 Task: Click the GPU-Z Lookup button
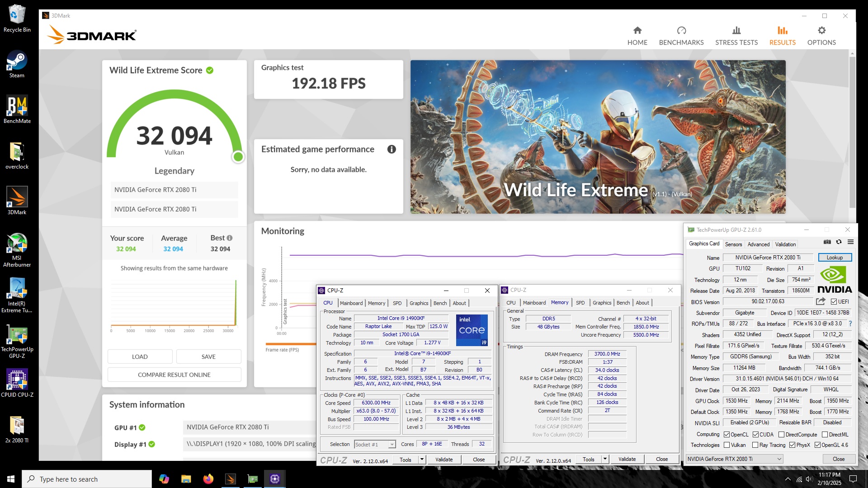(835, 258)
